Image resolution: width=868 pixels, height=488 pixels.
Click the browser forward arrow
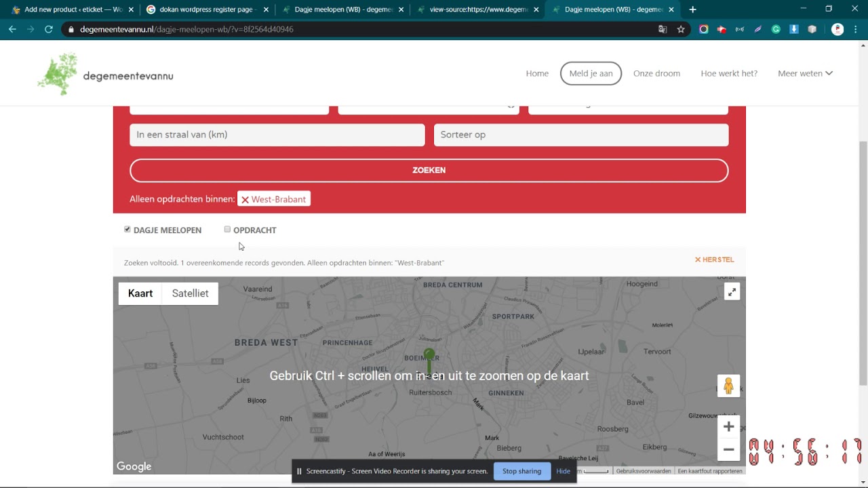[31, 29]
